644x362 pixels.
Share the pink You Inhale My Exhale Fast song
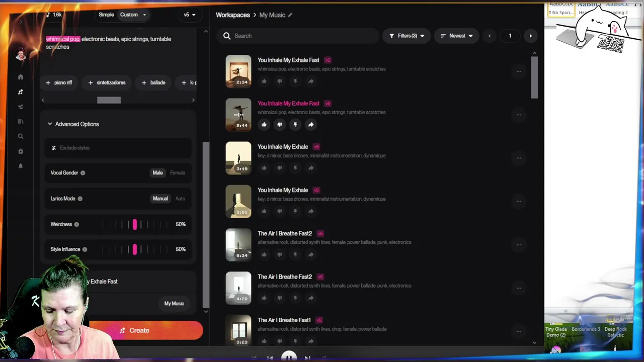310,125
